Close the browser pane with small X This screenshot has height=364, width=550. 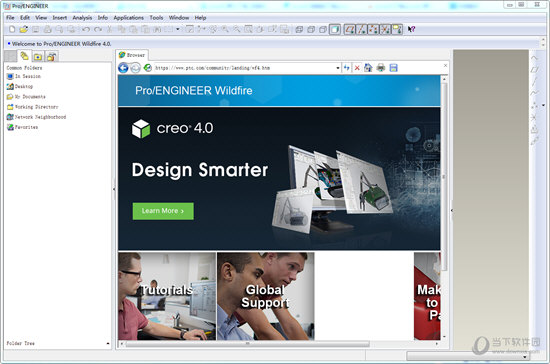tap(445, 66)
